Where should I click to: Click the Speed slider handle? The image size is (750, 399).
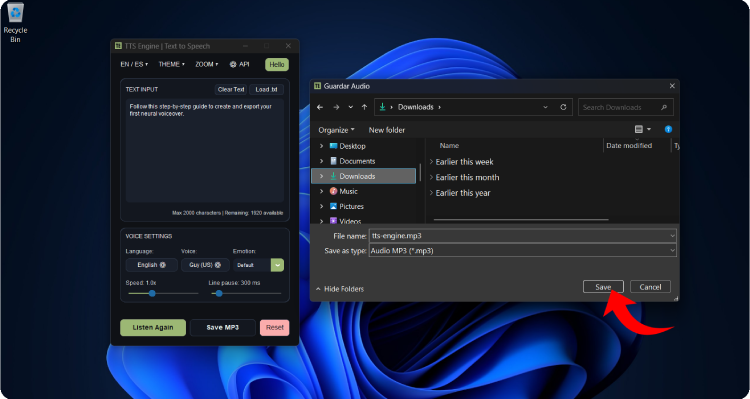click(x=152, y=293)
